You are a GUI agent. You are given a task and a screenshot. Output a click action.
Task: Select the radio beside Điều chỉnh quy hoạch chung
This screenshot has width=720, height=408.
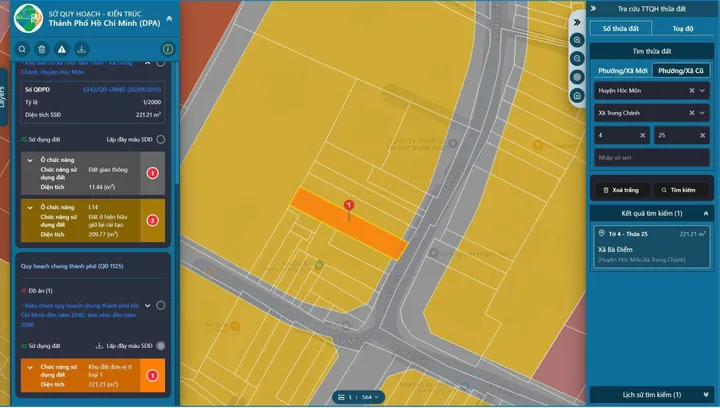coord(160,306)
